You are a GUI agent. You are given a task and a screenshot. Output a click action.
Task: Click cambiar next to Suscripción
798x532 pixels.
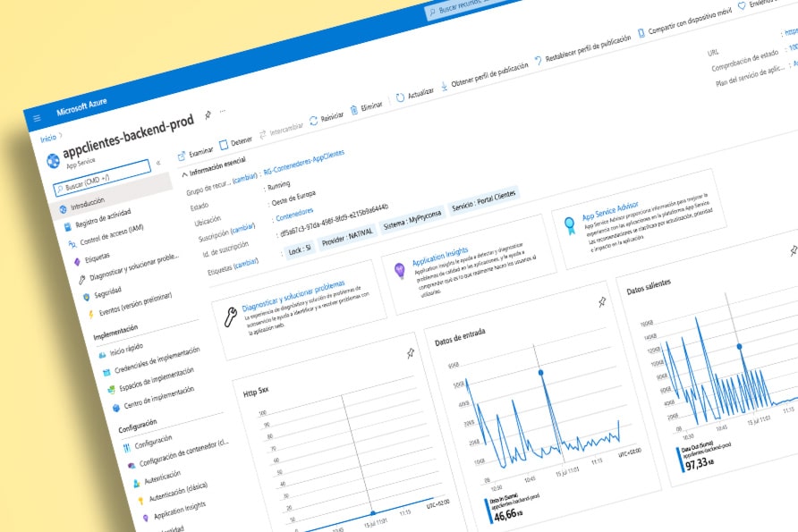(x=242, y=229)
